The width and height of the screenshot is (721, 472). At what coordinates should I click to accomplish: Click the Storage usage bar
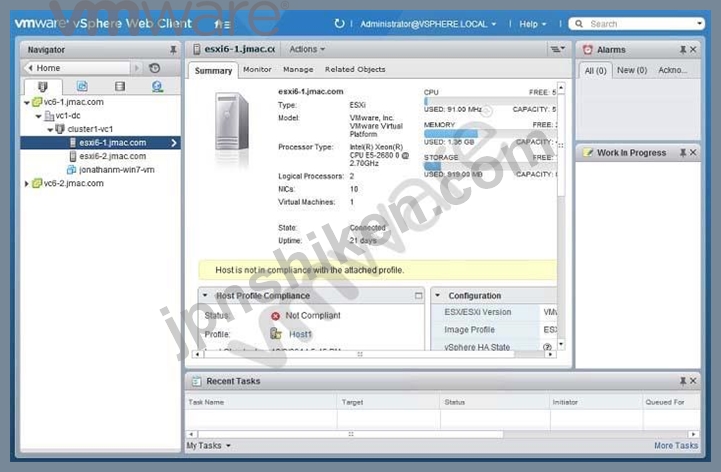point(490,166)
